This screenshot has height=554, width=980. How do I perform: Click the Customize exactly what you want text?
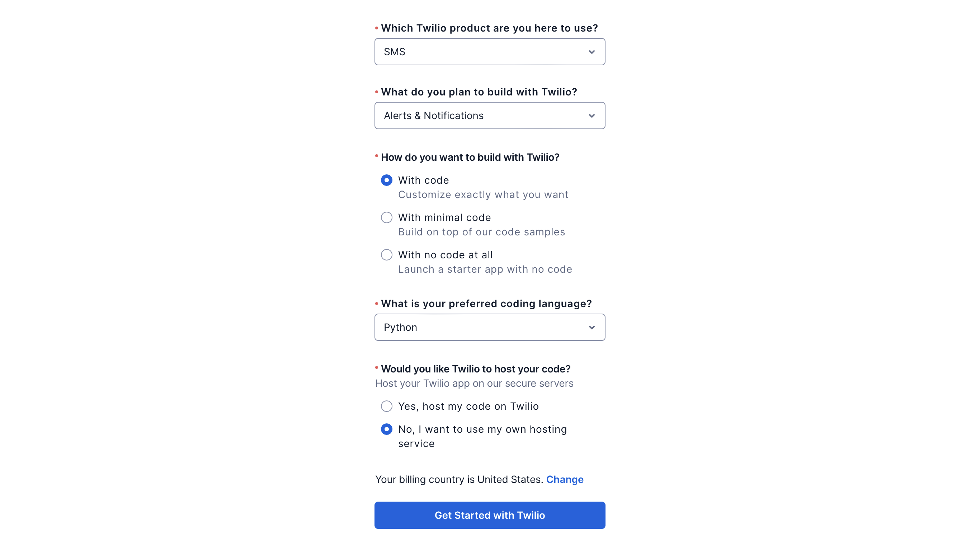coord(483,194)
